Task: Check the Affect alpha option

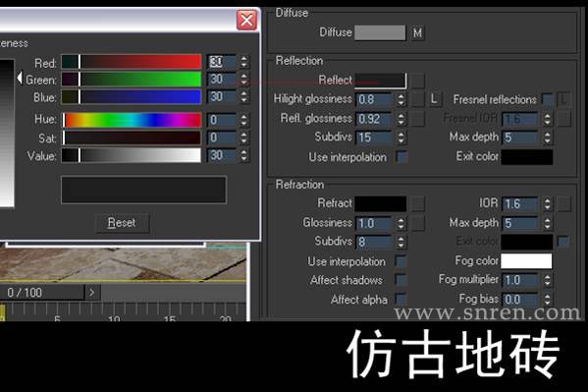Action: [401, 300]
